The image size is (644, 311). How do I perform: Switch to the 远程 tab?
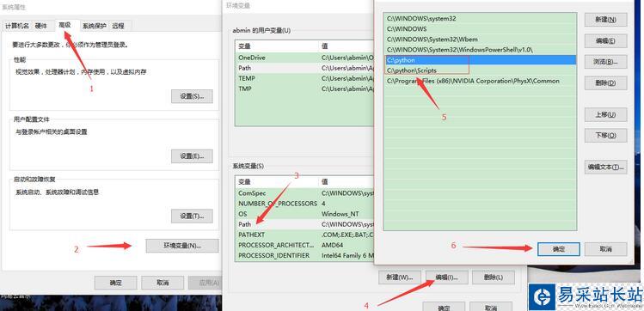[x=119, y=26]
